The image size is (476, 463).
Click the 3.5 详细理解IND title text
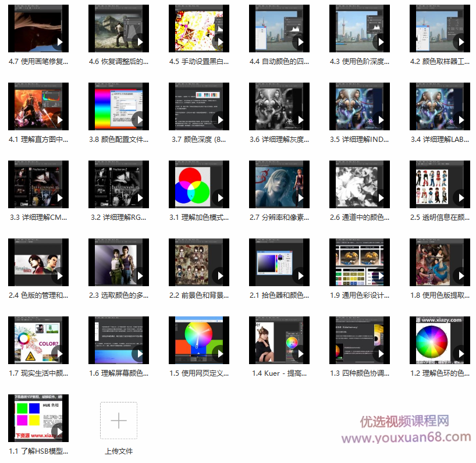pos(359,139)
